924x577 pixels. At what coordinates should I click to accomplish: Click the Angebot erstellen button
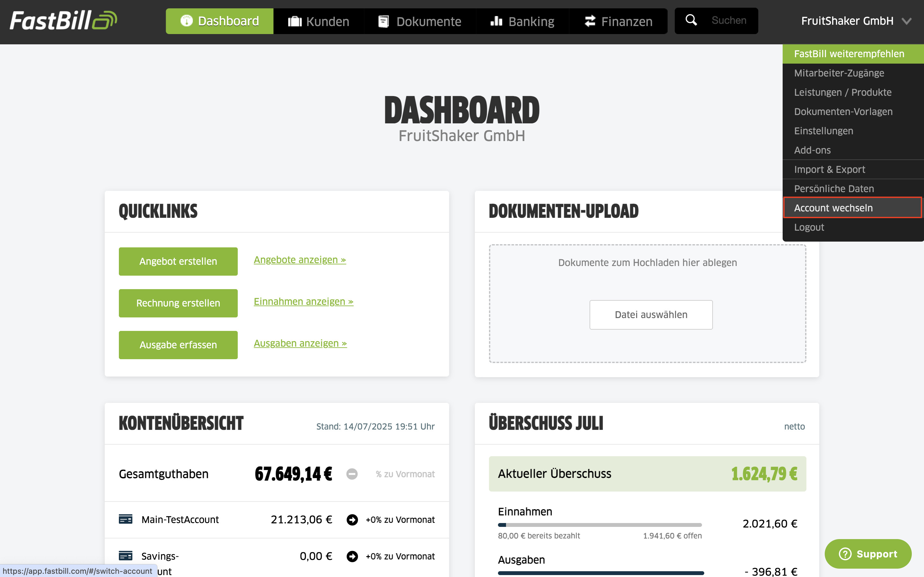[x=178, y=262]
